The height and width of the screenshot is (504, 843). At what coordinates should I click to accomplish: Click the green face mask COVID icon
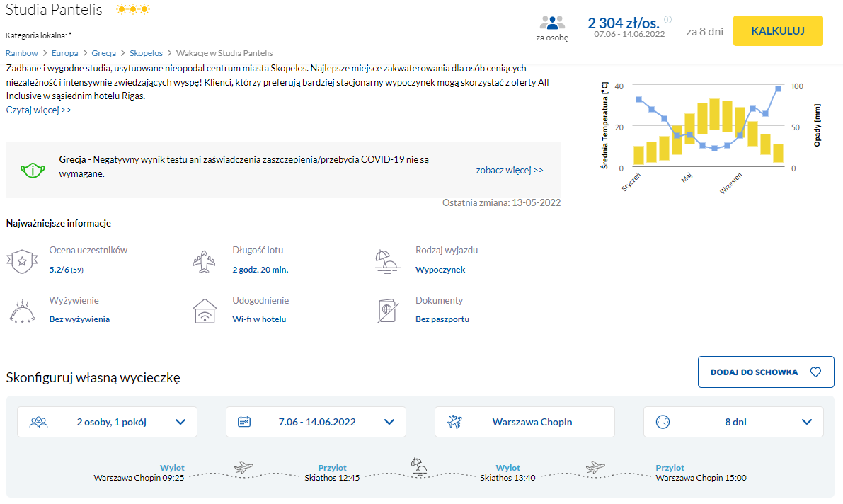[x=32, y=170]
